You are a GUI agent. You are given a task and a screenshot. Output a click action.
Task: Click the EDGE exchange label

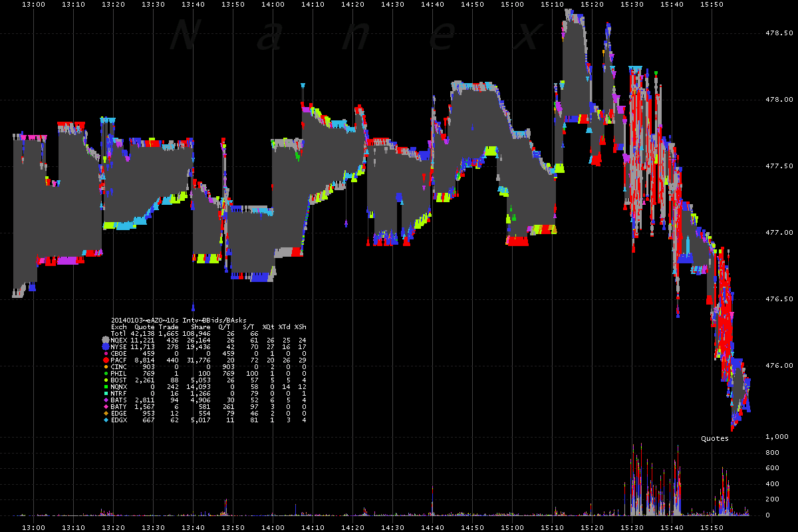[118, 413]
